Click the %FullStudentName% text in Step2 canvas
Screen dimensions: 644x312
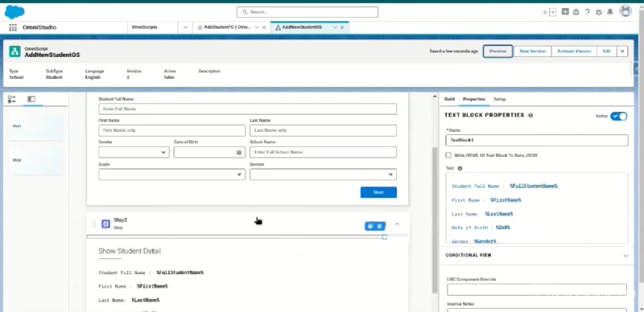(x=180, y=273)
